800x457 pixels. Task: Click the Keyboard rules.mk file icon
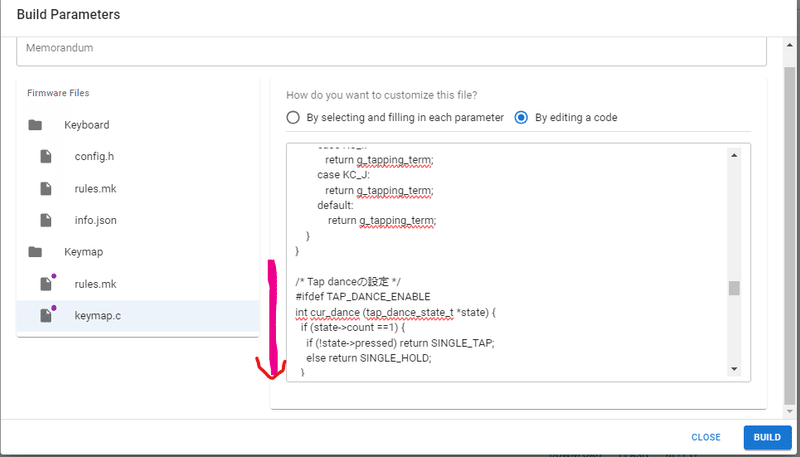coord(45,188)
